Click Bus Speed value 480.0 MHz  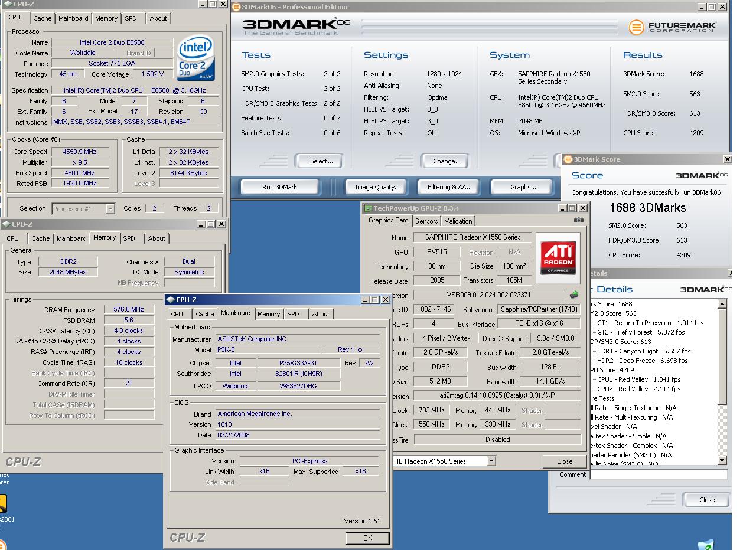pos(80,173)
